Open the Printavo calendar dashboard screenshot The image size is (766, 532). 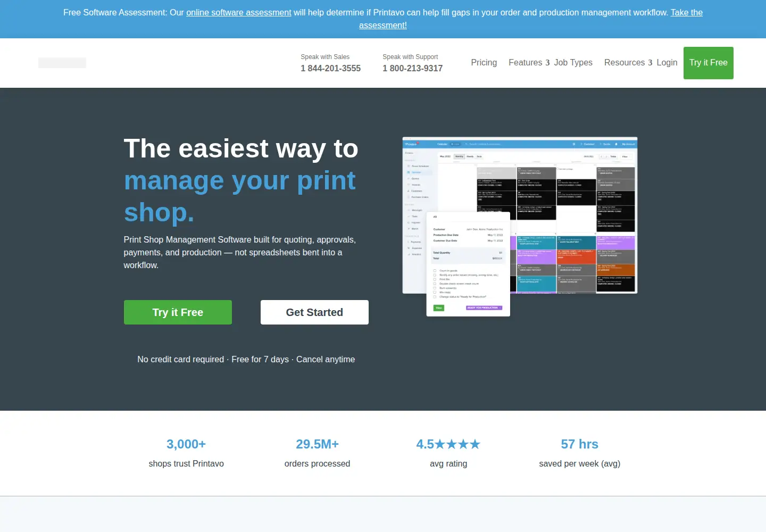tap(520, 226)
